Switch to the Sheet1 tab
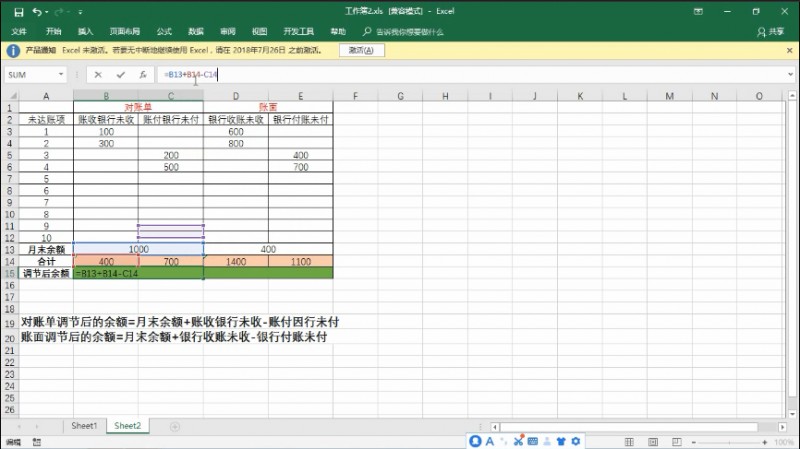Viewport: 800px width, 449px height. [x=84, y=426]
